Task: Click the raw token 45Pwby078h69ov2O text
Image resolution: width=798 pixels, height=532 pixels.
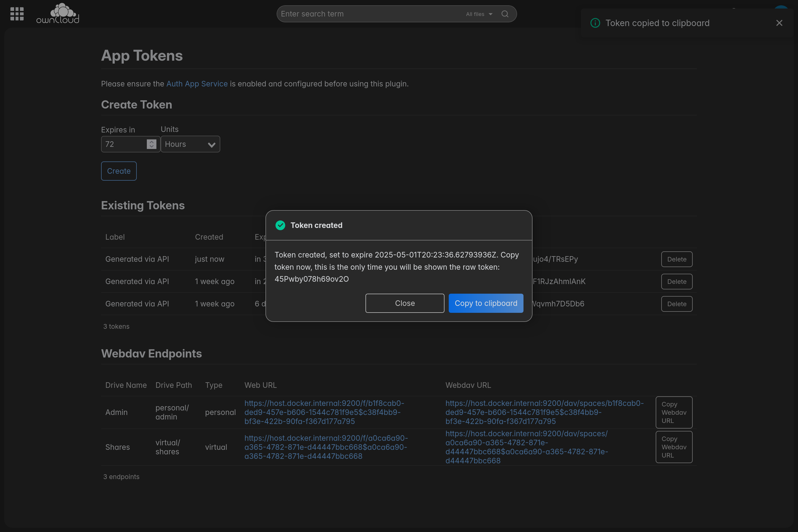Action: [311, 279]
